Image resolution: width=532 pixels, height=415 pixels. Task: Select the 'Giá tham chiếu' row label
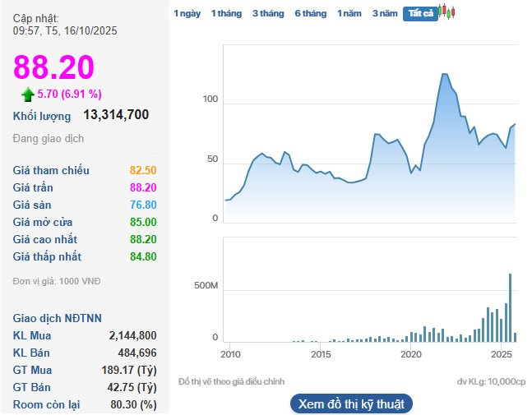(x=52, y=170)
